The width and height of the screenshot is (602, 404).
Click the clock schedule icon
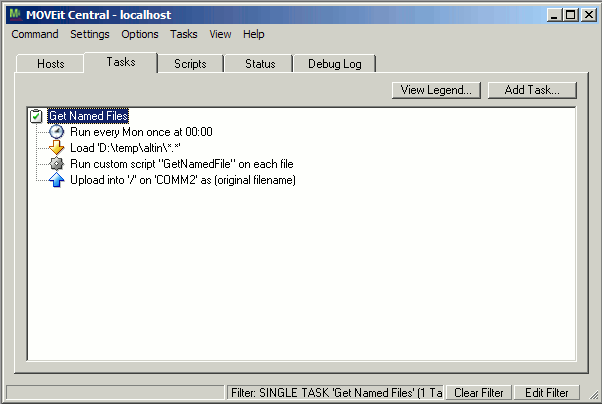[56, 132]
